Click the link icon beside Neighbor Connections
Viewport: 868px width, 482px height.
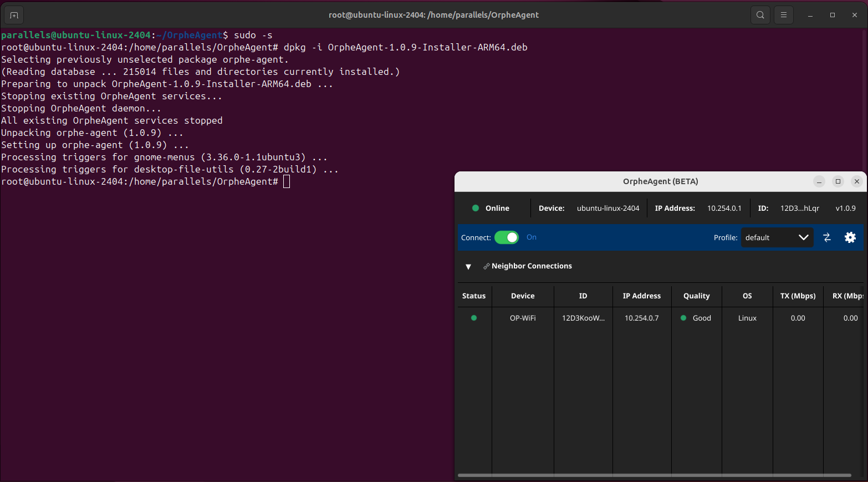pyautogui.click(x=486, y=266)
